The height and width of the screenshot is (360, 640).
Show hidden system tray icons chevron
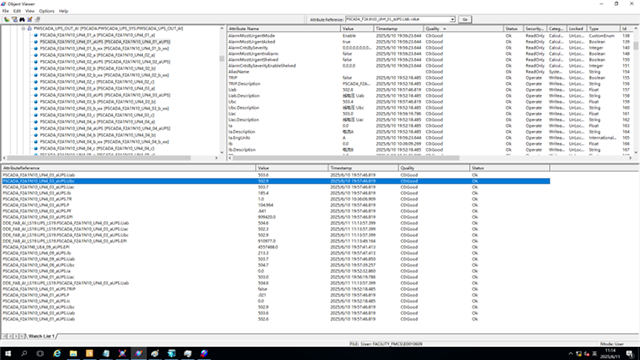(571, 353)
